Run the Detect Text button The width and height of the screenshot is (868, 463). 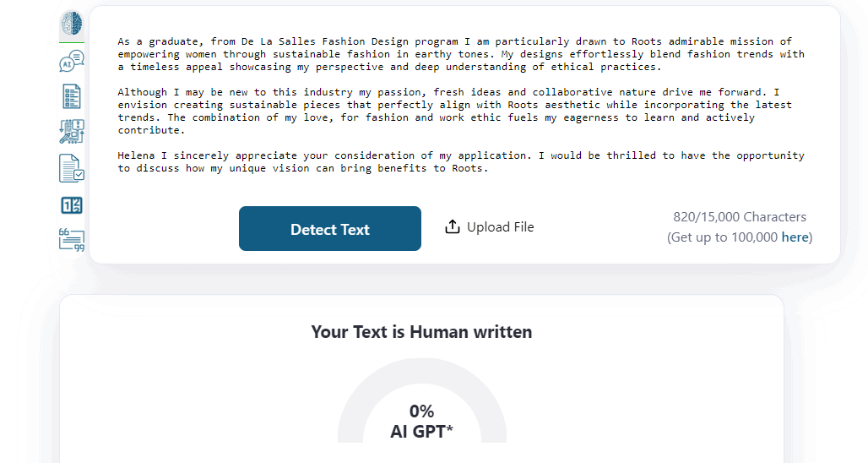click(330, 229)
